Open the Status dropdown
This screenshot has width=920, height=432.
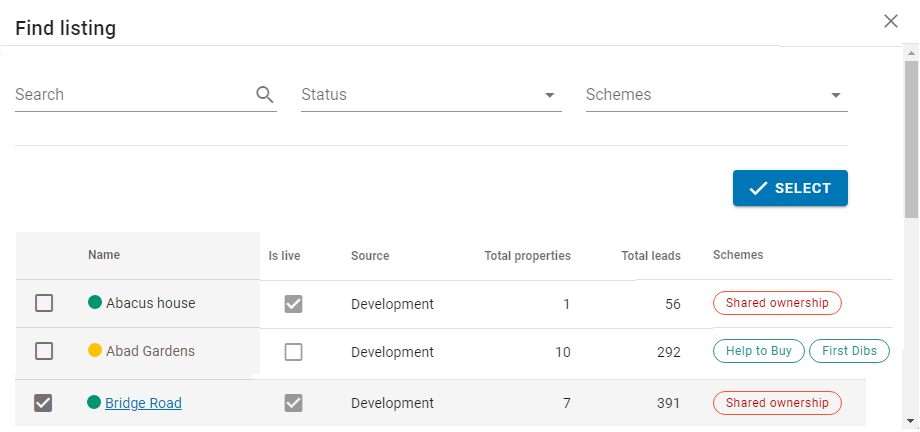pyautogui.click(x=431, y=95)
